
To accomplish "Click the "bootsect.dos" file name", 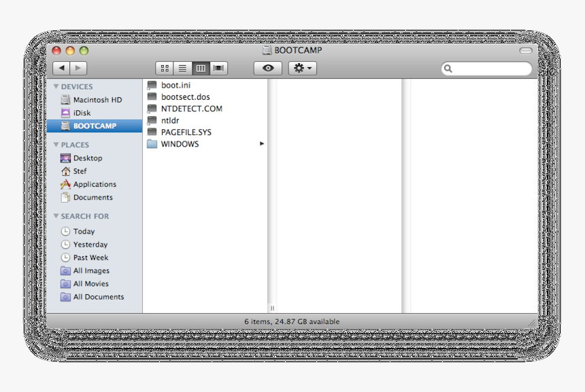I will click(186, 97).
